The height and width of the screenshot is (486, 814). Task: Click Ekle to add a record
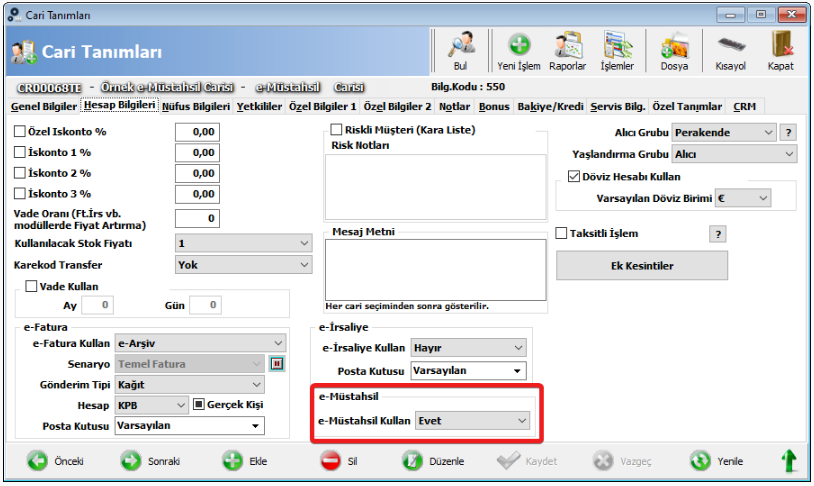[245, 461]
